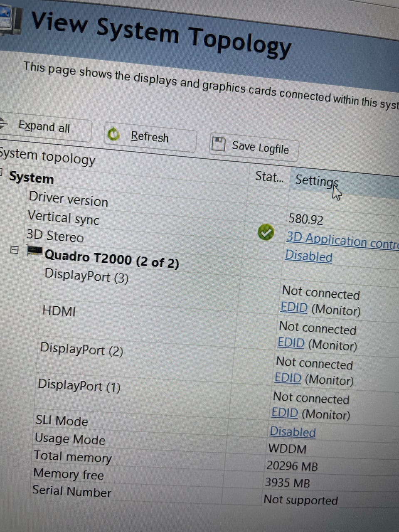Open EDID link for HDMI port
The image size is (399, 532).
tap(291, 343)
